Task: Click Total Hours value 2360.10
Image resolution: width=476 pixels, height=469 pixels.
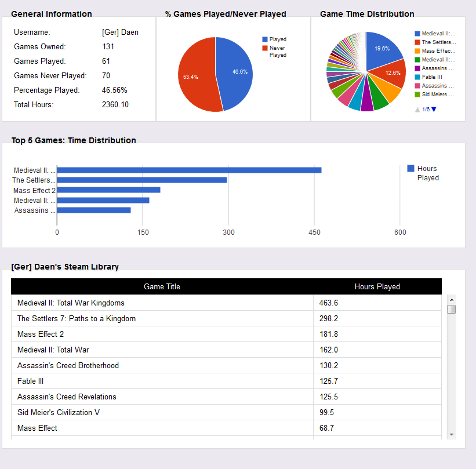Action: tap(115, 104)
